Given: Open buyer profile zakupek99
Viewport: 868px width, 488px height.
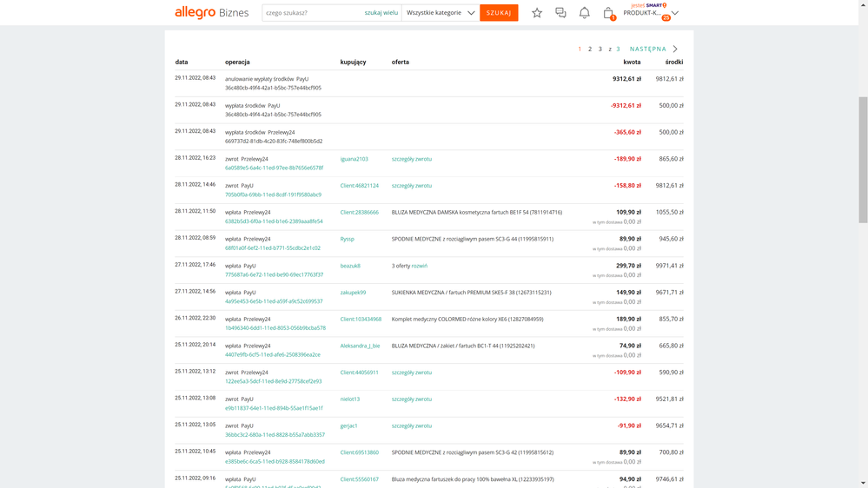Looking at the screenshot, I should 353,293.
